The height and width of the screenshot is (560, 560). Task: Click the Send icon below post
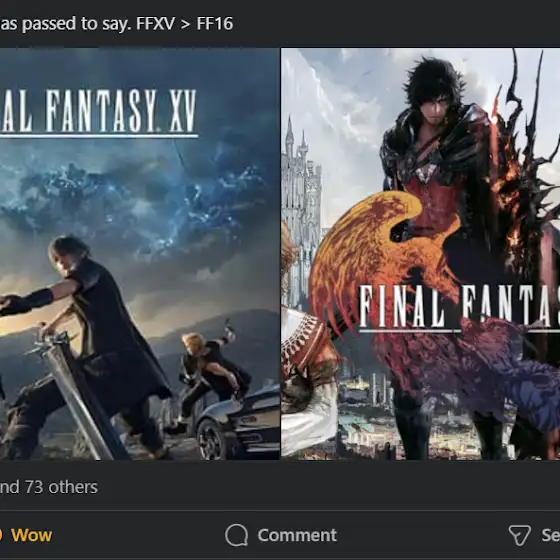[x=520, y=535]
